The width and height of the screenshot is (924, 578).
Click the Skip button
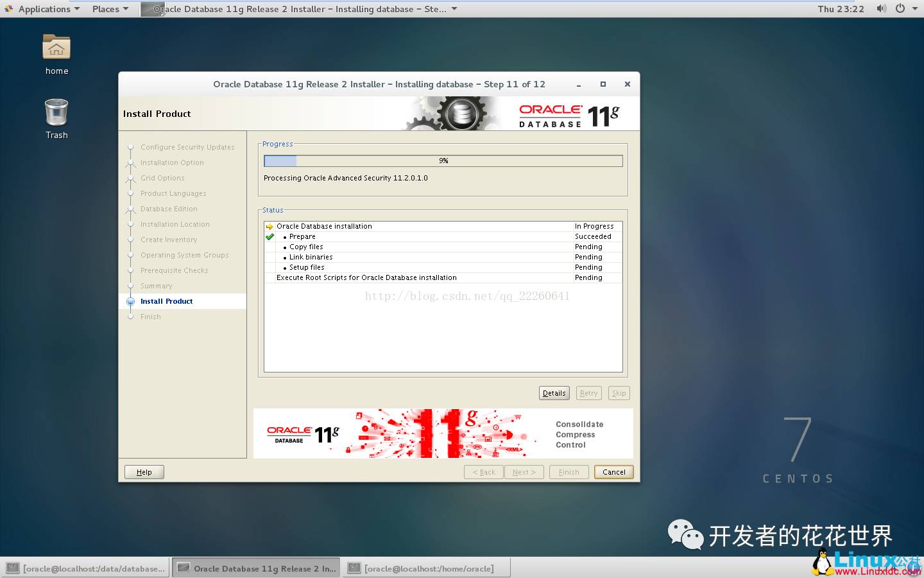(x=619, y=393)
